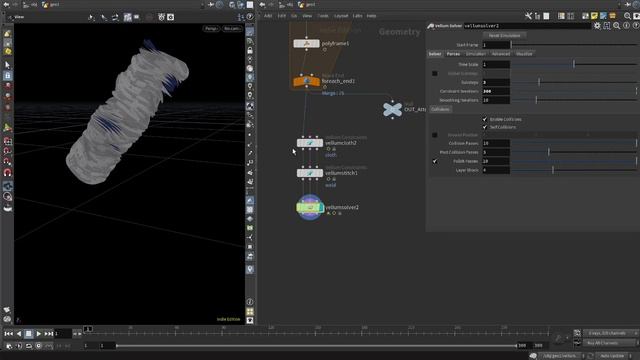The image size is (640, 360).
Task: Click the Substeps slider handle
Action: point(539,82)
